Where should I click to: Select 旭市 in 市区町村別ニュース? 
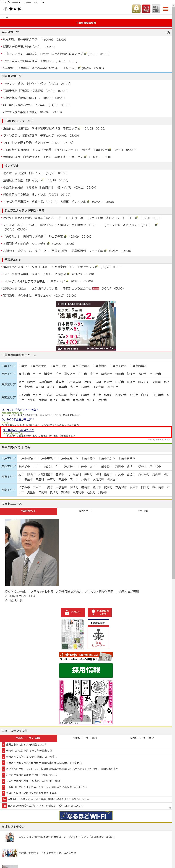point(21,382)
